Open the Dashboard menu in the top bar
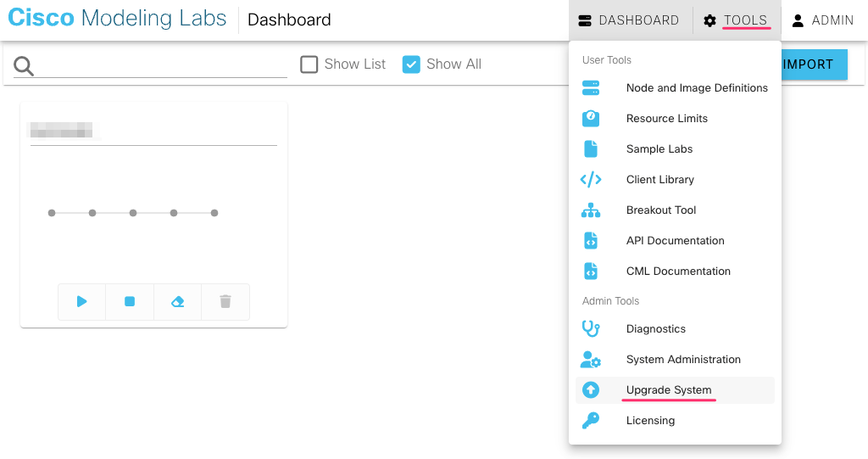The image size is (868, 459). coord(629,20)
